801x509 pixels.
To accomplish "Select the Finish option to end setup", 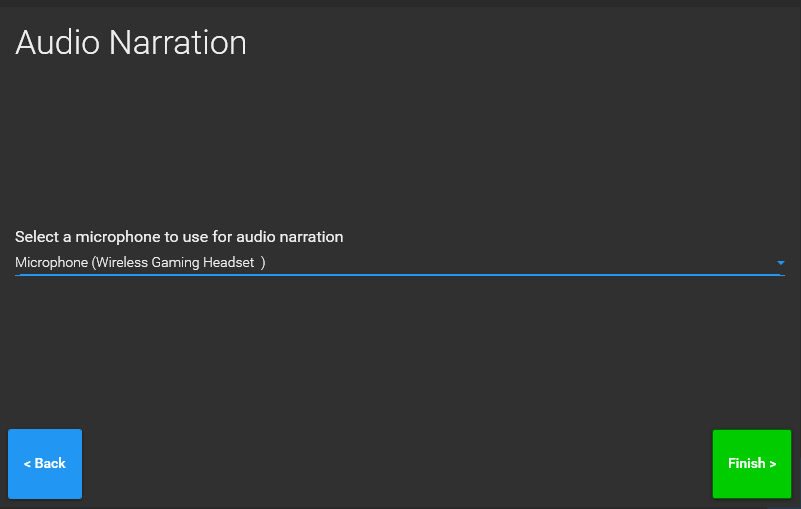I will (751, 464).
